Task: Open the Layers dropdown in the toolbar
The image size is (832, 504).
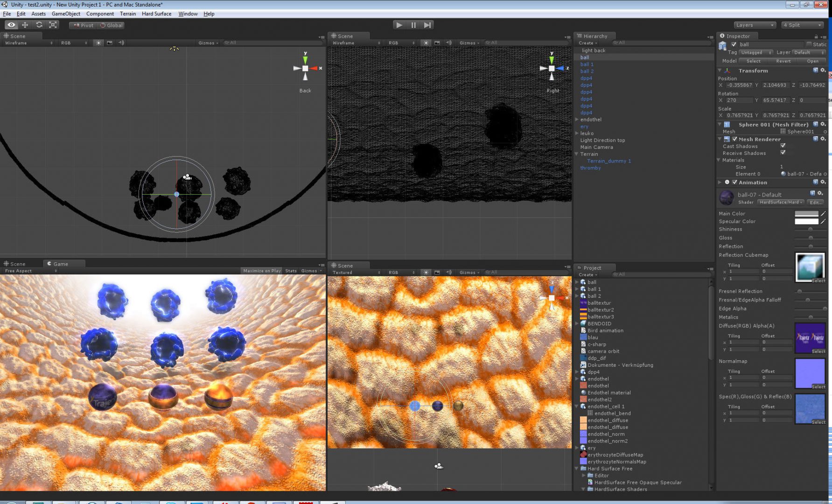Action: [755, 25]
